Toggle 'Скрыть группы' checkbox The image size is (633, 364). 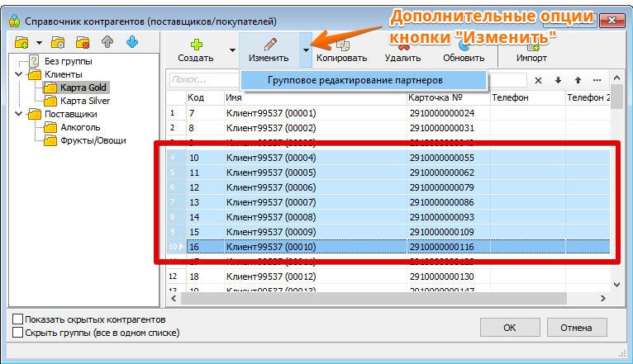(x=18, y=333)
